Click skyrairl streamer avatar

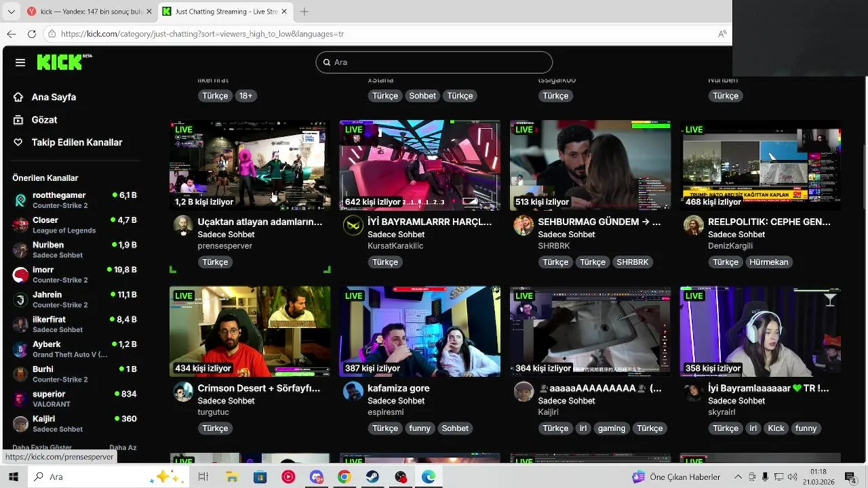coord(694,391)
